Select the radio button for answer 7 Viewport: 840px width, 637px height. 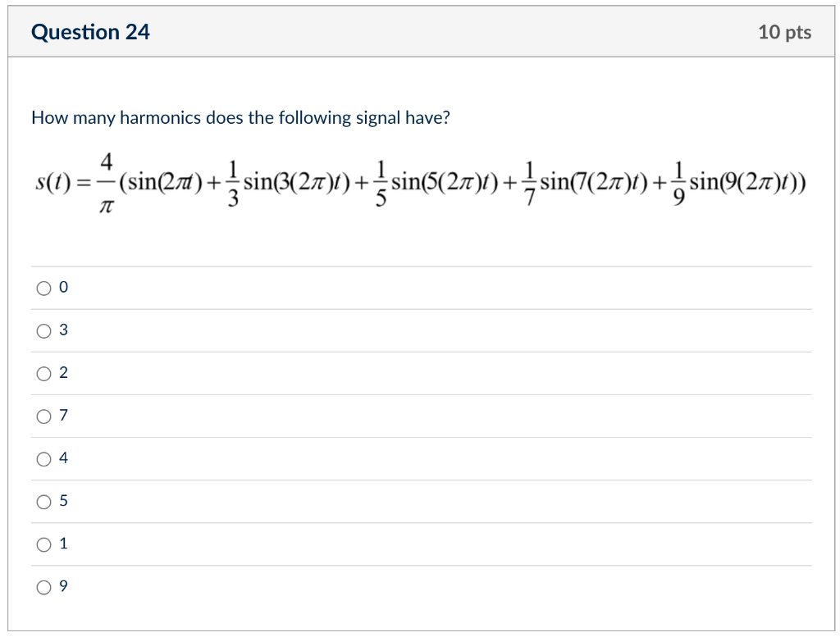click(x=43, y=415)
